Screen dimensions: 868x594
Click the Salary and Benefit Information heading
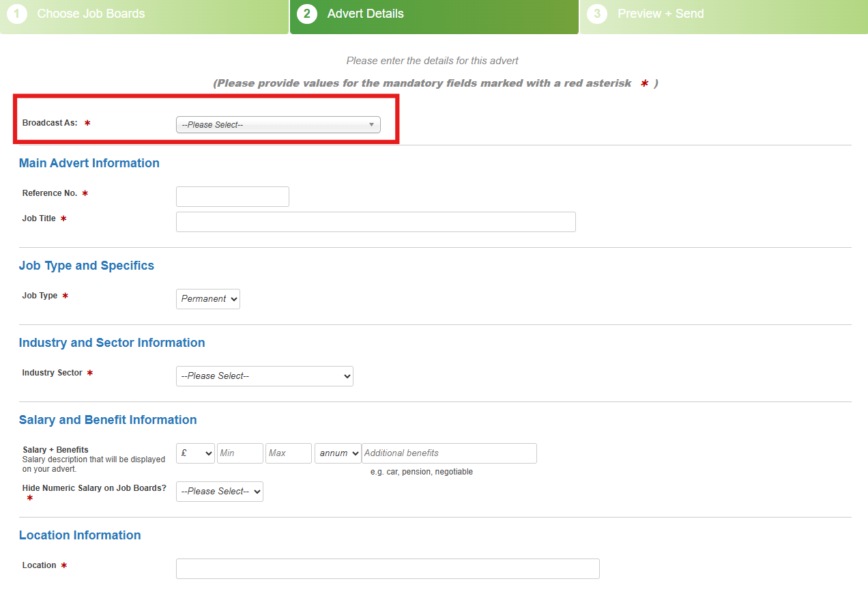pyautogui.click(x=108, y=420)
